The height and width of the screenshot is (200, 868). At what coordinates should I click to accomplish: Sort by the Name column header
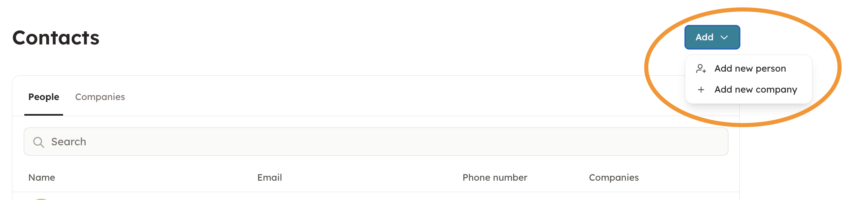click(42, 178)
